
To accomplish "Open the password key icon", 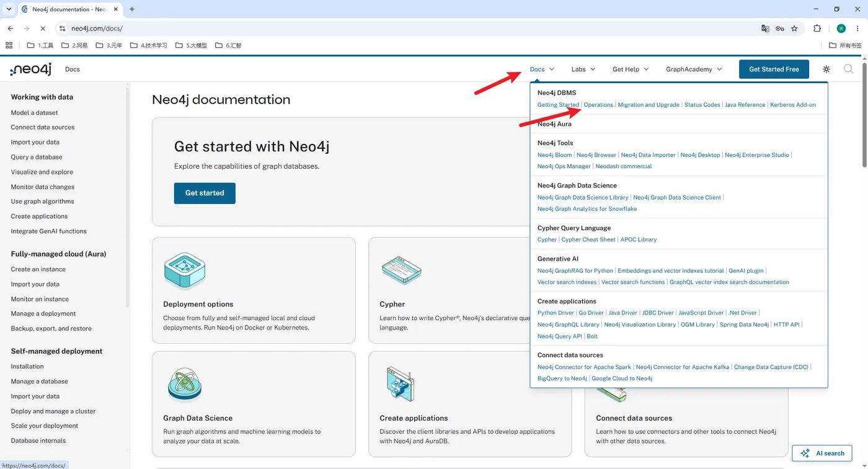I will click(780, 29).
